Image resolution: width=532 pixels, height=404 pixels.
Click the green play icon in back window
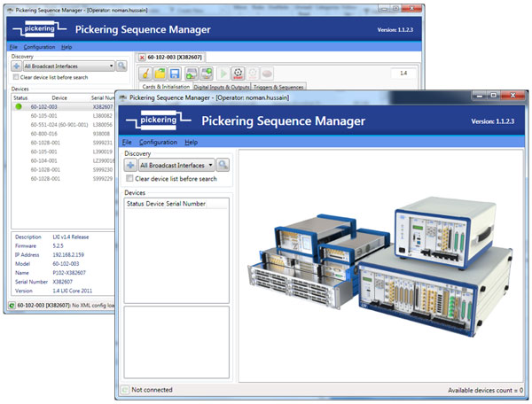[x=223, y=74]
